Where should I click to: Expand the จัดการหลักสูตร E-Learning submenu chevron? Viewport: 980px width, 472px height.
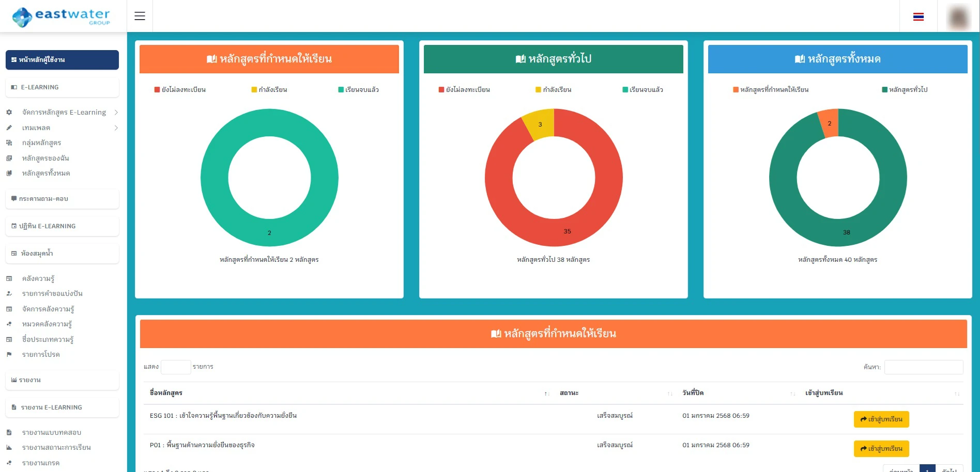pos(116,112)
